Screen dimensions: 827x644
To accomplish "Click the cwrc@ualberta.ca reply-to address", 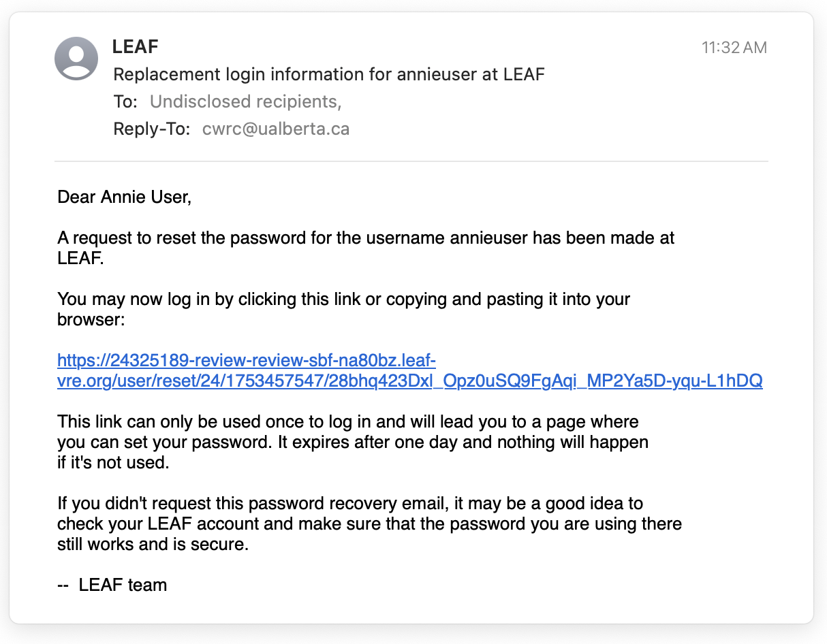I will pyautogui.click(x=275, y=129).
